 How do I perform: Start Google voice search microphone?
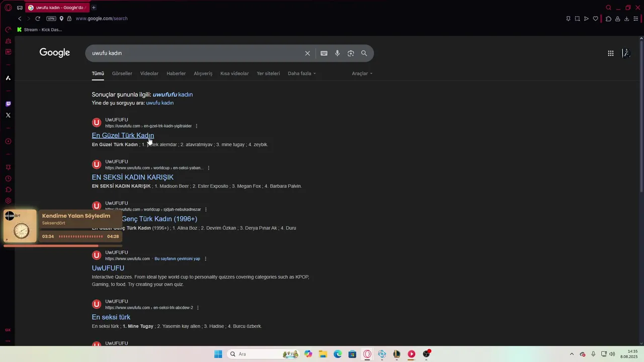pos(338,53)
